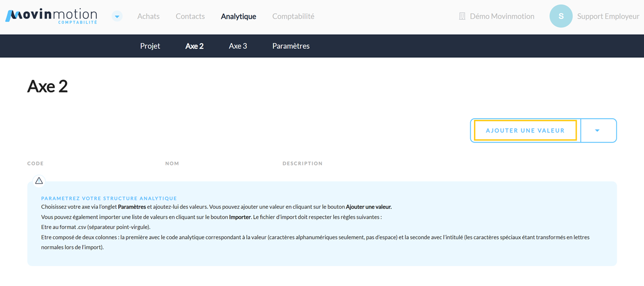Select the Démo Movinmotion company name
Image resolution: width=644 pixels, height=286 pixels.
[x=501, y=16]
